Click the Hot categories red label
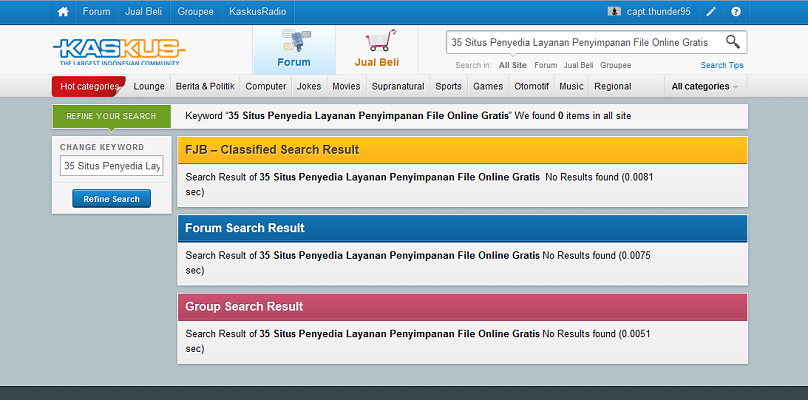The width and height of the screenshot is (808, 400). click(x=89, y=86)
